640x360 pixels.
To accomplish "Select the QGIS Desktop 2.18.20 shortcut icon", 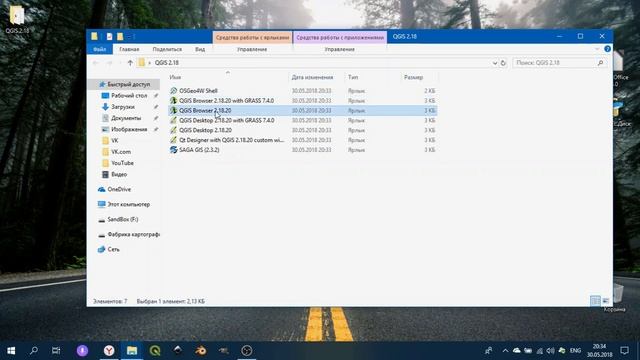I will pos(173,130).
